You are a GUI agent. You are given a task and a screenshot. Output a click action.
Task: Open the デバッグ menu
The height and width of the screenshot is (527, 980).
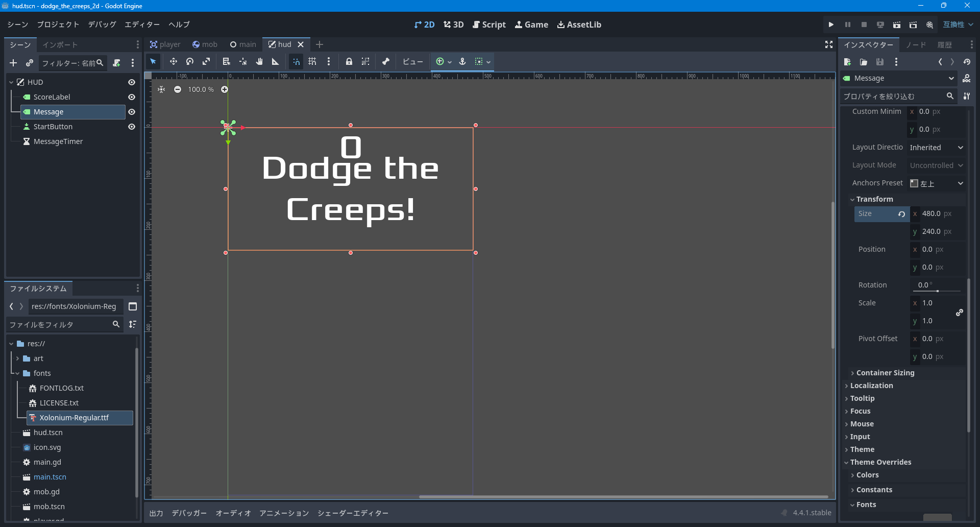pos(102,25)
